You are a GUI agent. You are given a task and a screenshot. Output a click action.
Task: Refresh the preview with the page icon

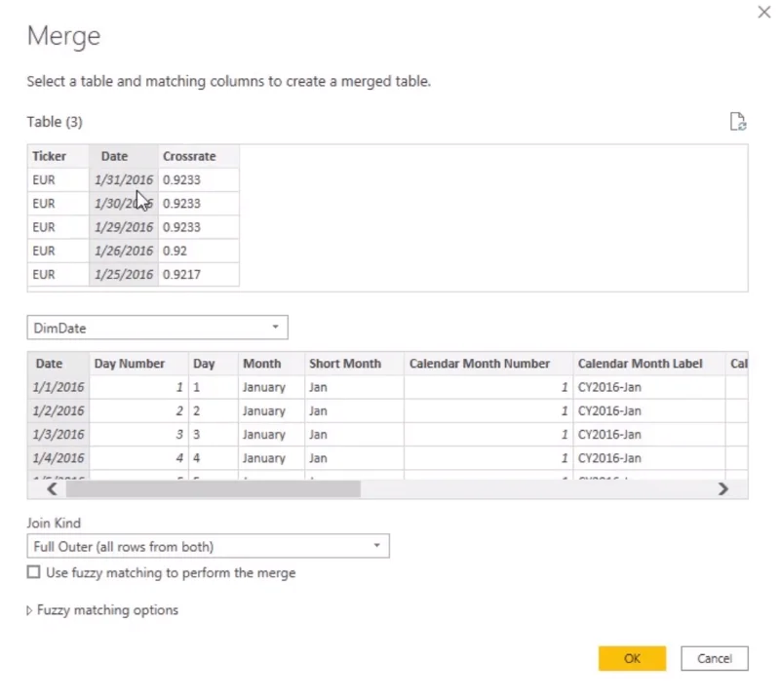(x=738, y=122)
